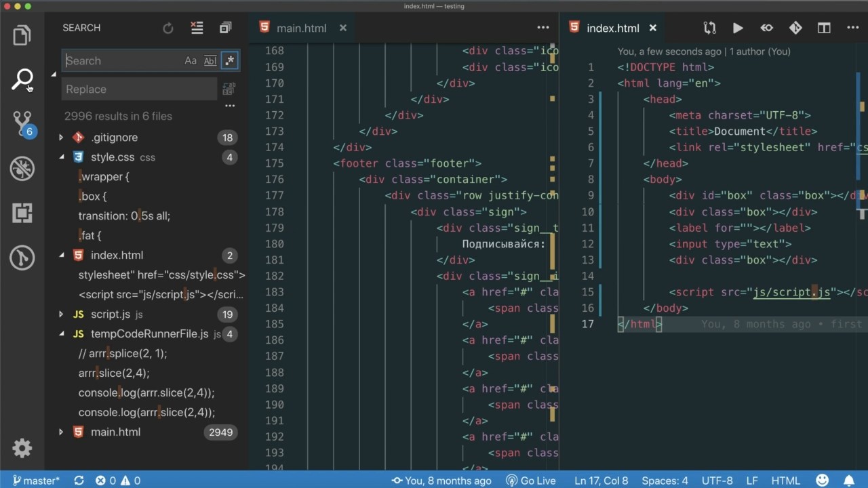Open the Explorer view in activity bar
Screen dimensions: 868x488
(22, 35)
